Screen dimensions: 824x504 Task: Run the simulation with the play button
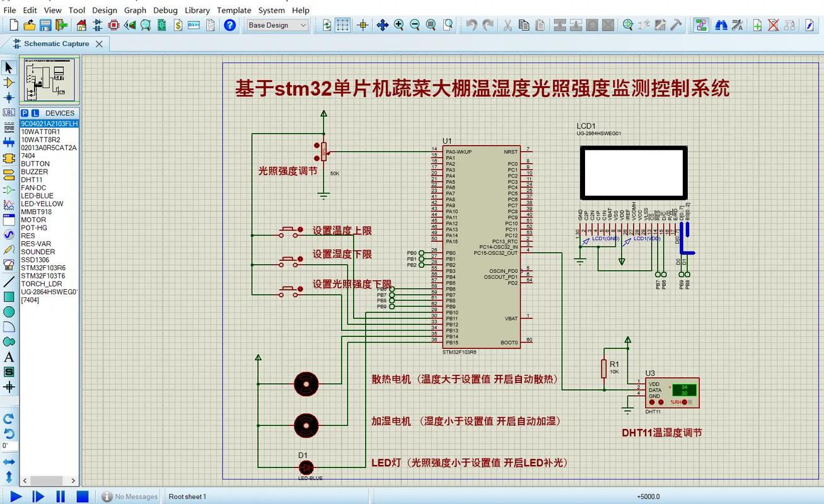click(16, 496)
